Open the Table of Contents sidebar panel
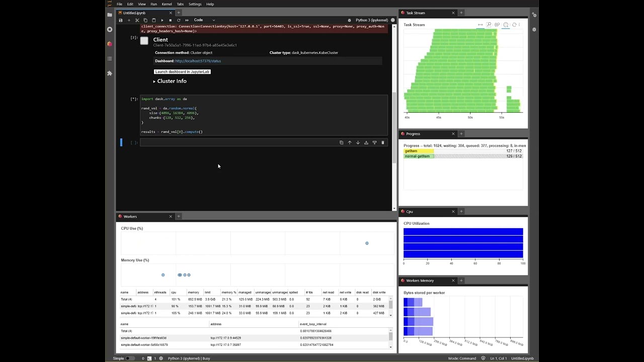This screenshot has width=644, height=362. tap(110, 58)
